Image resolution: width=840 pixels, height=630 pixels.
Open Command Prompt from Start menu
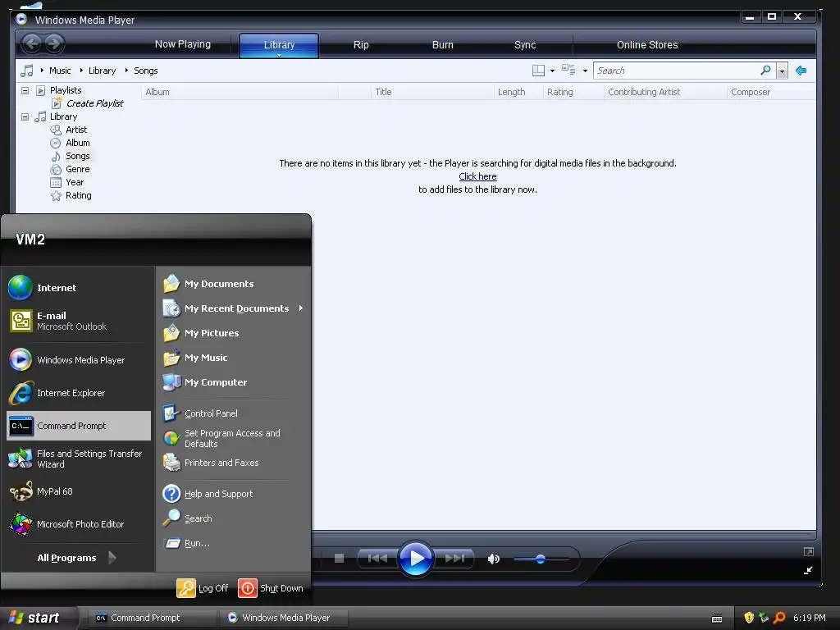79,426
